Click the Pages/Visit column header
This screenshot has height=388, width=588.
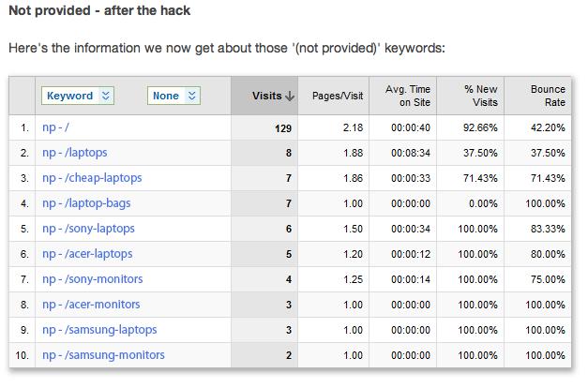[x=339, y=96]
